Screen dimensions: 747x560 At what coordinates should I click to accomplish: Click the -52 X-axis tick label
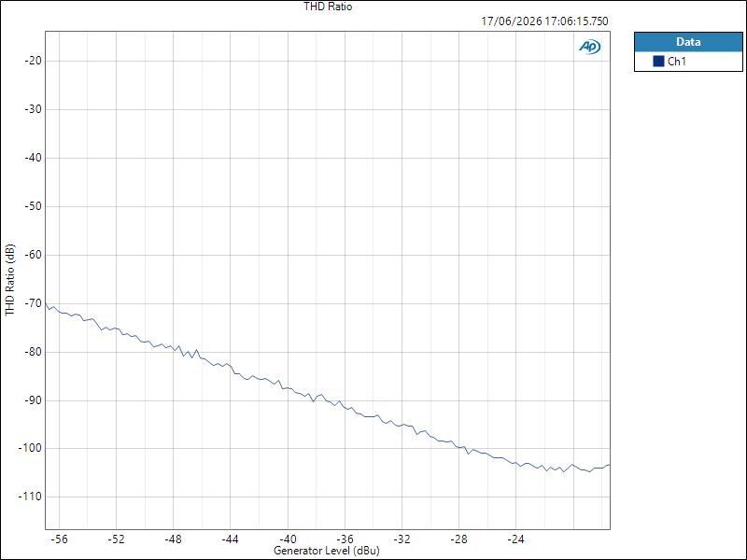(x=116, y=539)
